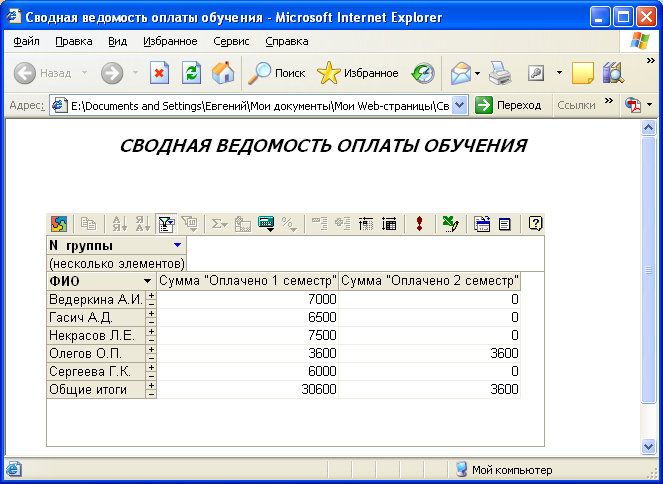This screenshot has height=484, width=663.
Task: Open Calculated Totals and Fields calculator icon
Action: 266,224
